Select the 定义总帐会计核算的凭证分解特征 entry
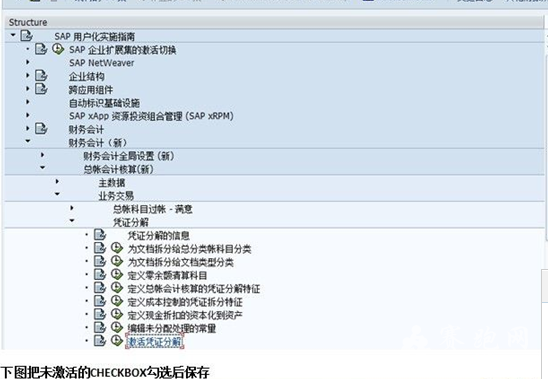The width and height of the screenshot is (548, 379). tap(194, 288)
